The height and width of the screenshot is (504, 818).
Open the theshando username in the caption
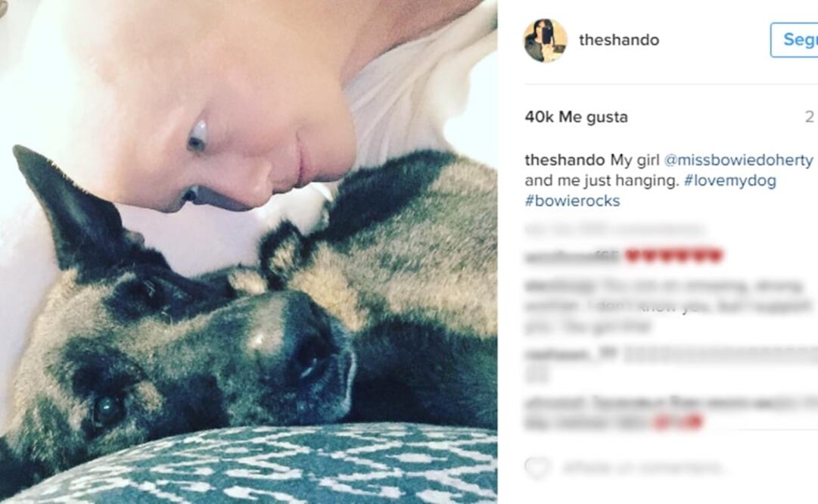click(565, 160)
